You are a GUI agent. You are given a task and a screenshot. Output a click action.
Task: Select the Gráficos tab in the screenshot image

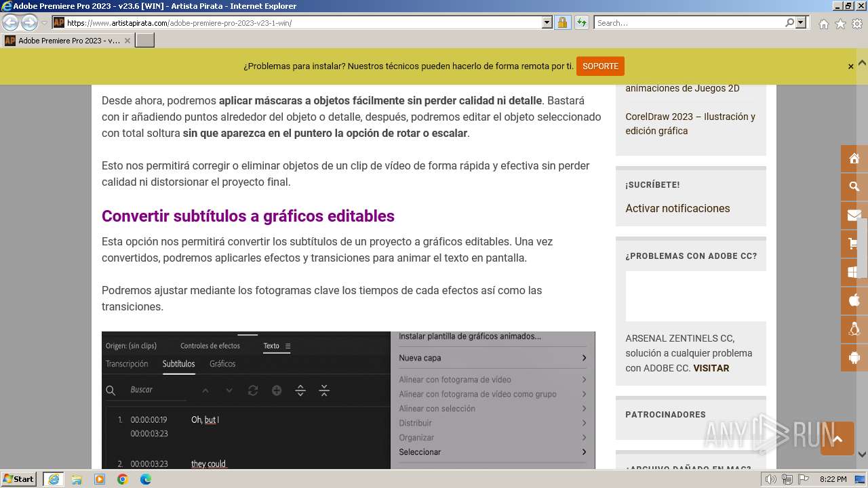click(x=222, y=364)
